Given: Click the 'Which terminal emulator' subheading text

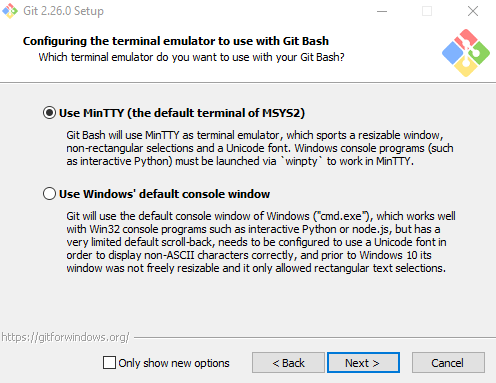Looking at the screenshot, I should [x=191, y=57].
